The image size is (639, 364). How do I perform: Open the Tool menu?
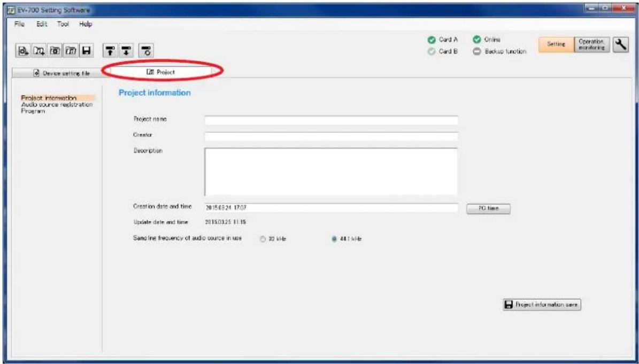(63, 24)
